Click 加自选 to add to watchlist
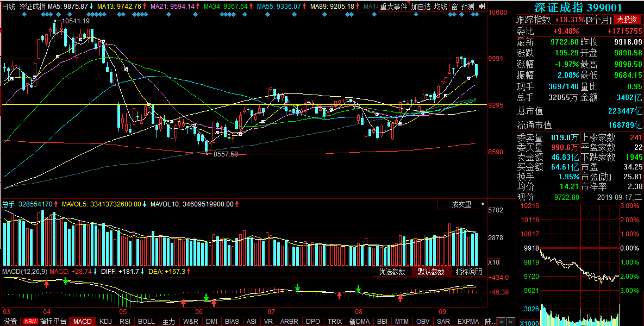This screenshot has width=644, height=326. point(421,7)
